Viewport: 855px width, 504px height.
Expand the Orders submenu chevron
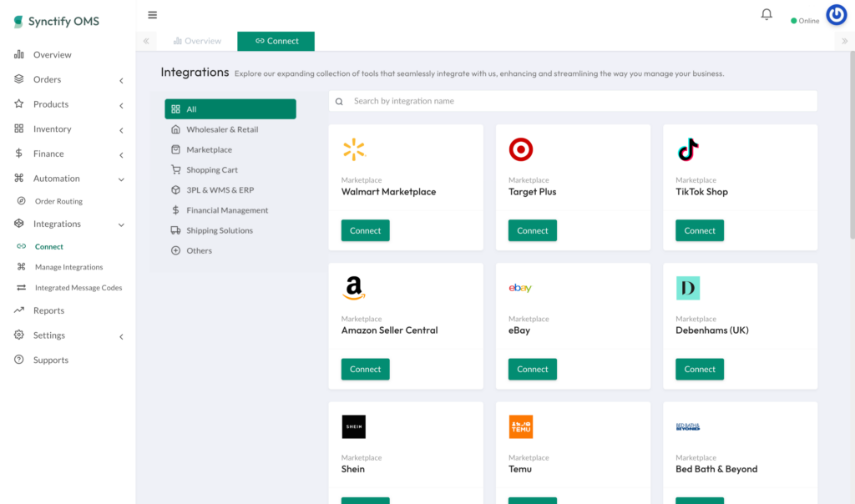pyautogui.click(x=121, y=81)
